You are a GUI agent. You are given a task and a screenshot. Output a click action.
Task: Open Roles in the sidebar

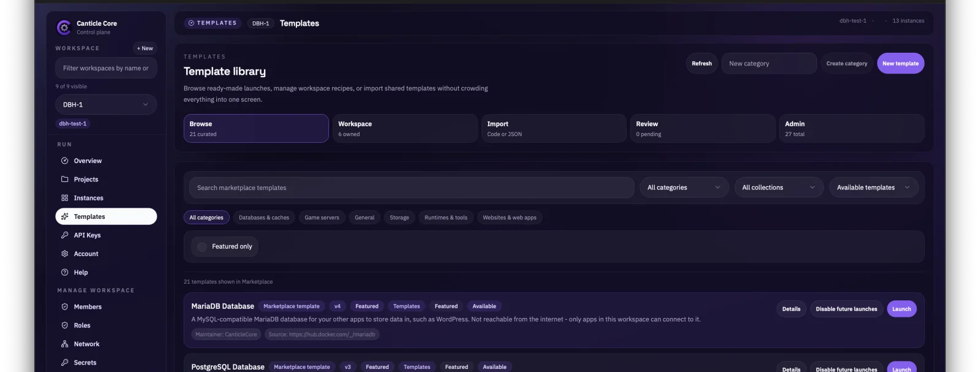[106, 325]
